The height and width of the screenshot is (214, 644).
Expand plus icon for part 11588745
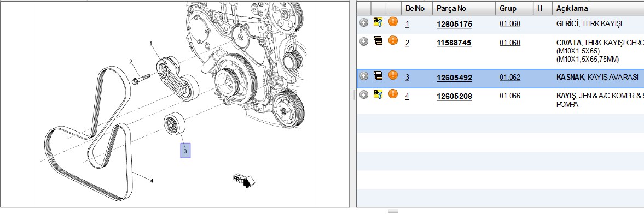coord(363,41)
